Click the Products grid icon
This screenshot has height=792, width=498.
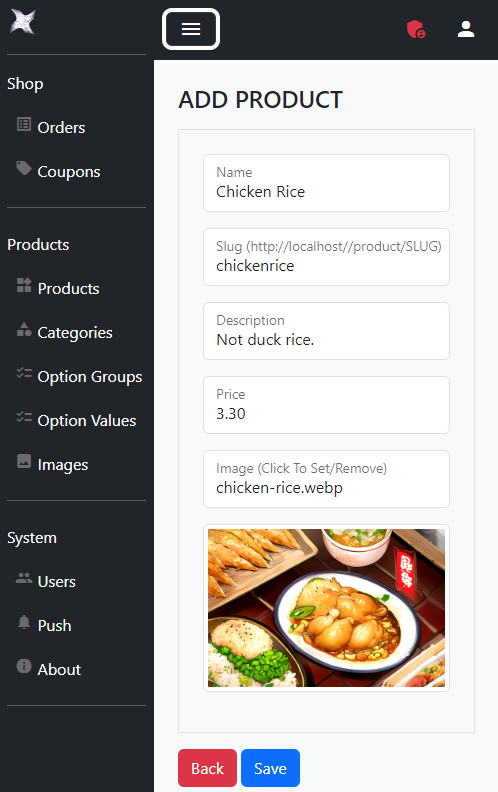[x=24, y=285]
